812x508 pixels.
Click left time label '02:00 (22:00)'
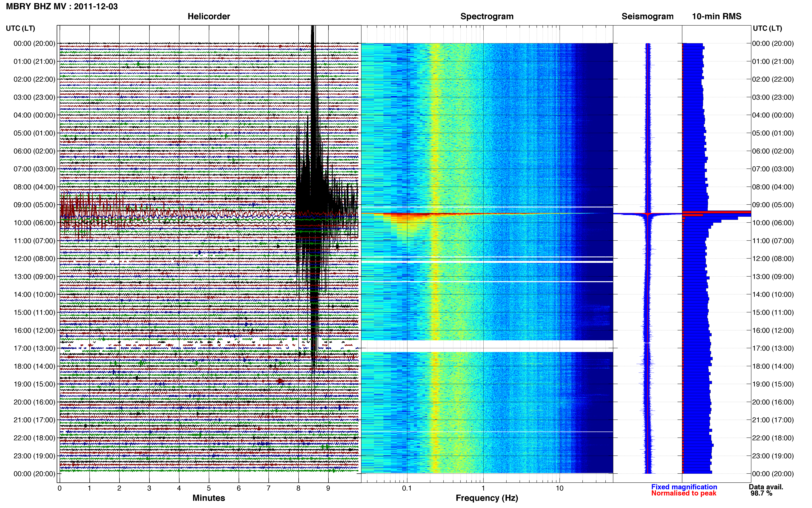[34, 79]
